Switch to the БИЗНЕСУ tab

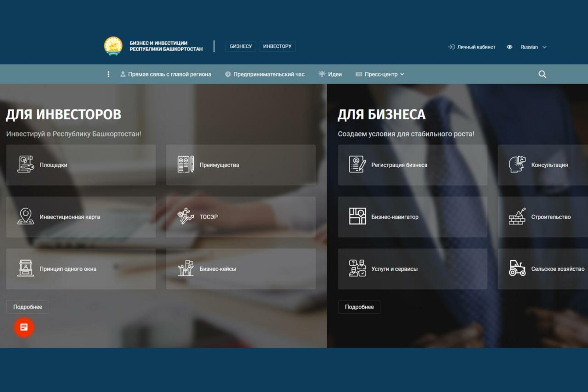(241, 46)
